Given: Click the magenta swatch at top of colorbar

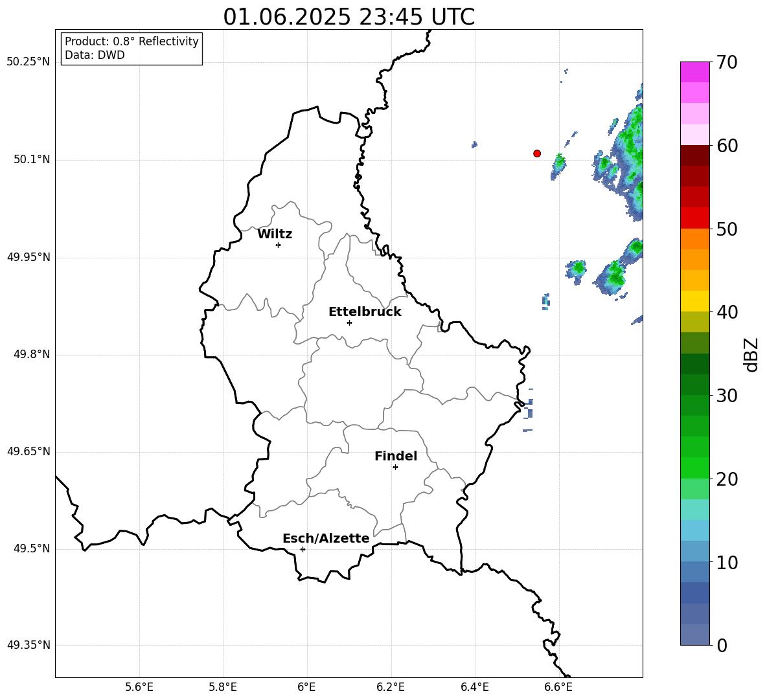Looking at the screenshot, I should (695, 72).
